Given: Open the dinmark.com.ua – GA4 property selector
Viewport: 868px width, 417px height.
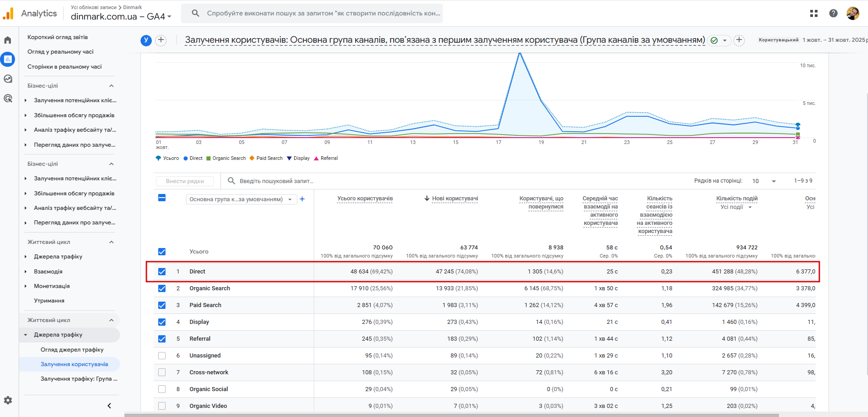Looking at the screenshot, I should (x=121, y=17).
